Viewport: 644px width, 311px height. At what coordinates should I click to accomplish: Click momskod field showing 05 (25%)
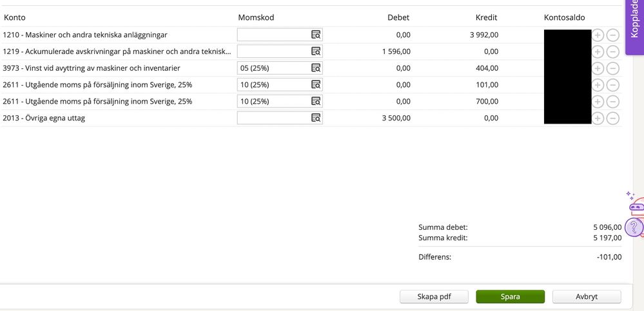tap(273, 68)
